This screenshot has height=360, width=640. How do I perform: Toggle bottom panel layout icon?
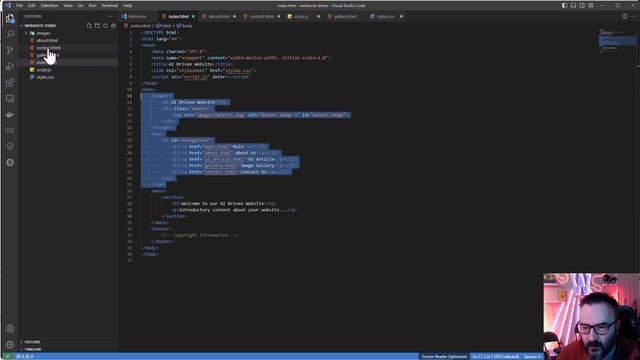point(573,5)
